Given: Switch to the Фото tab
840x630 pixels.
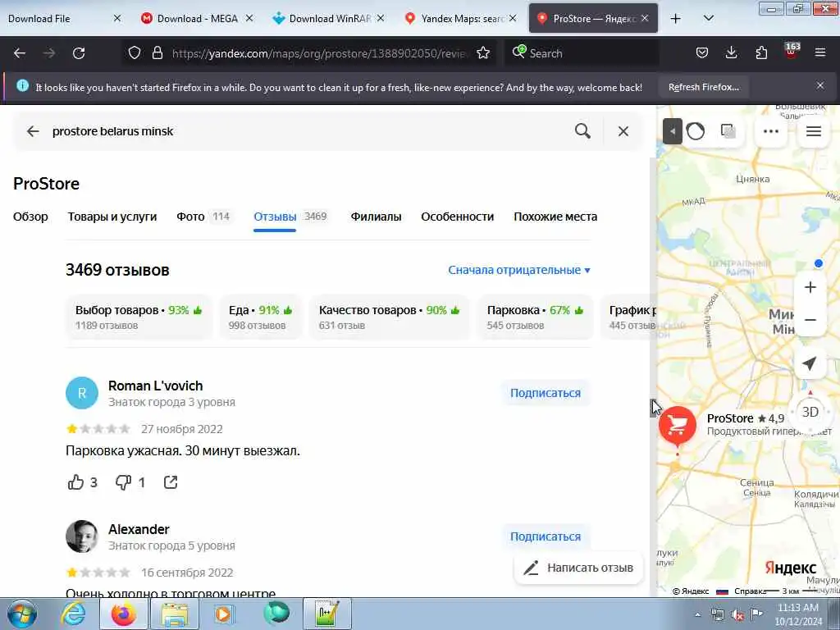Looking at the screenshot, I should click(203, 217).
